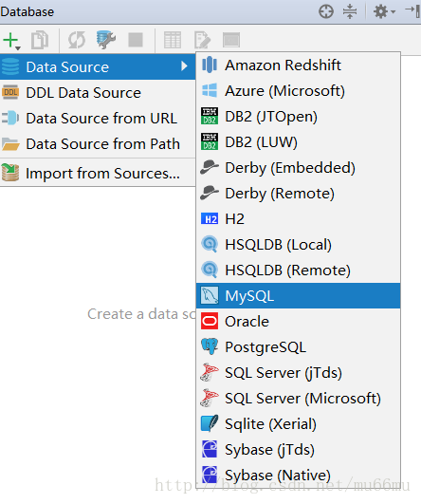
Task: Click the Scroll from Editor target icon
Action: pos(326,12)
